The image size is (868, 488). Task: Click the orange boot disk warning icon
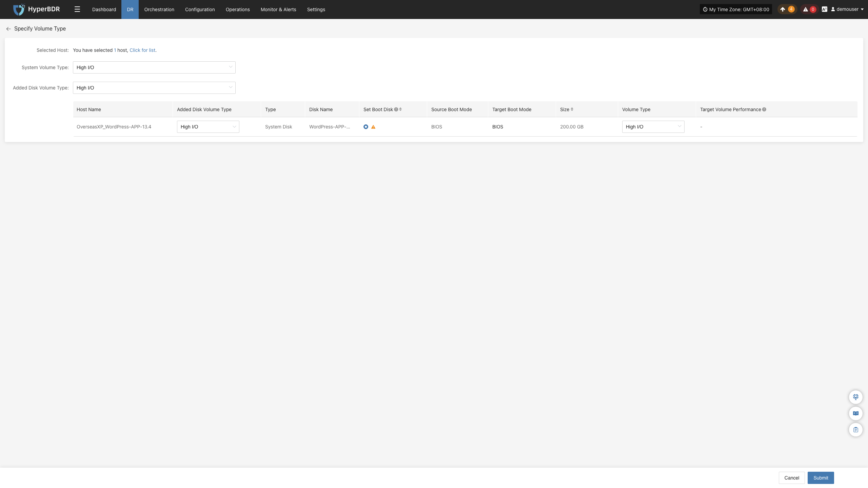coord(373,127)
